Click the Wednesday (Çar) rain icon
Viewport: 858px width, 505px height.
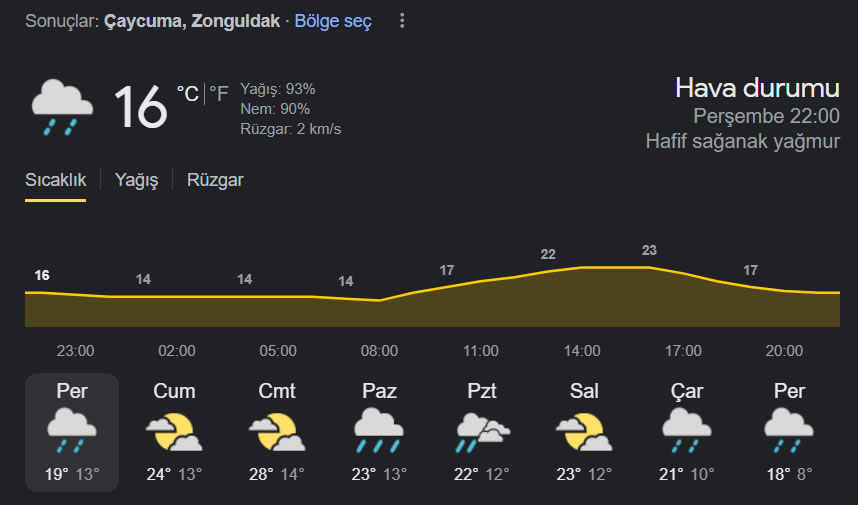(686, 431)
